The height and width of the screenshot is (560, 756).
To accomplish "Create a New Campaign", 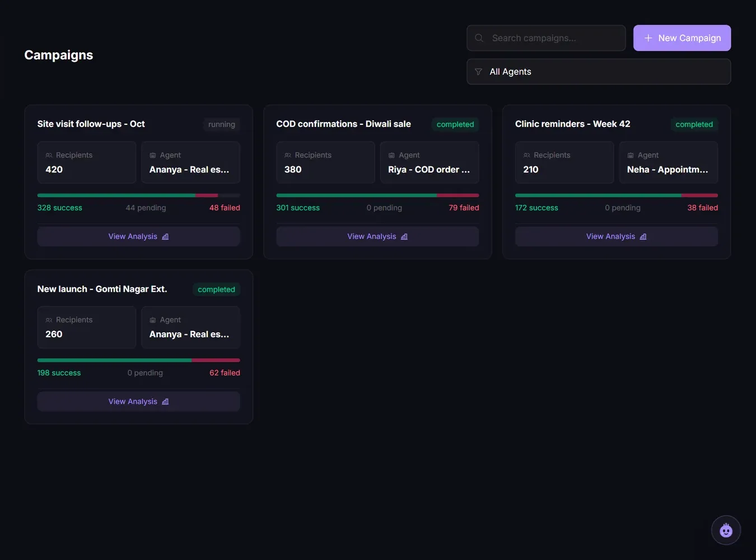I will click(682, 38).
